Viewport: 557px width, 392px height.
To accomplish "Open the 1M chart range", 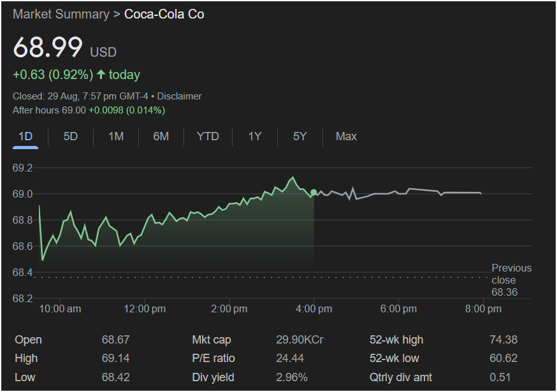I will click(116, 136).
